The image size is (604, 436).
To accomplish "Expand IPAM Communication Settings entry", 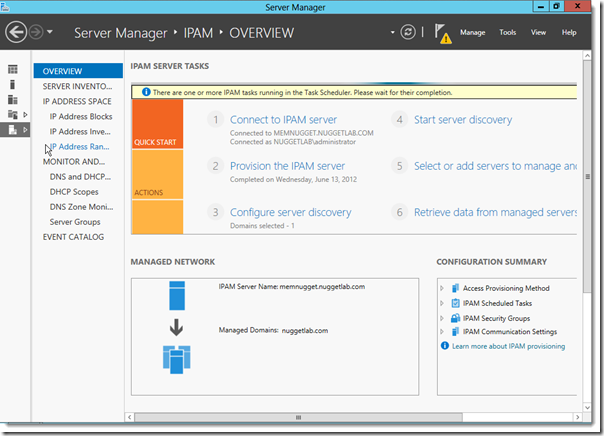I will point(442,332).
